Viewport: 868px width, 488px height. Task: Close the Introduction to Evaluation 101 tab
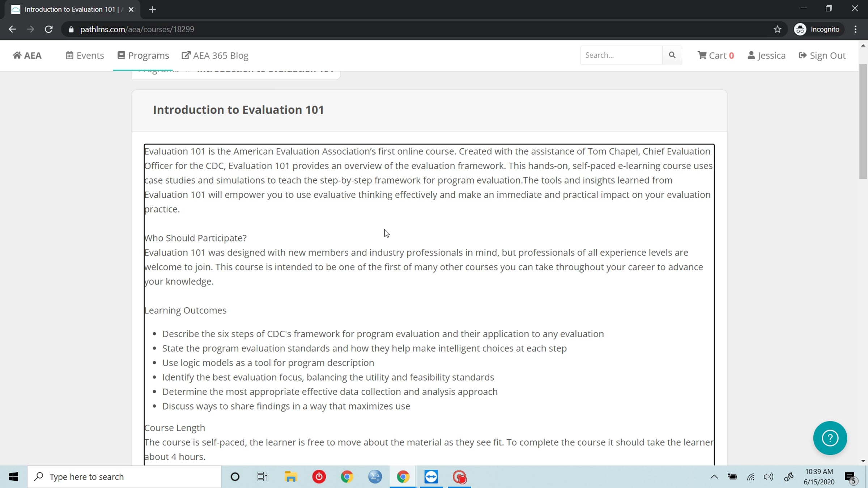[131, 9]
